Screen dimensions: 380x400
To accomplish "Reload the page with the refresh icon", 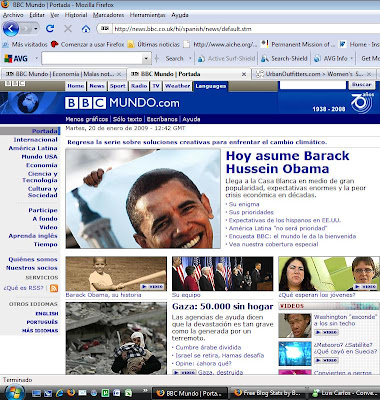I will click(50, 29).
